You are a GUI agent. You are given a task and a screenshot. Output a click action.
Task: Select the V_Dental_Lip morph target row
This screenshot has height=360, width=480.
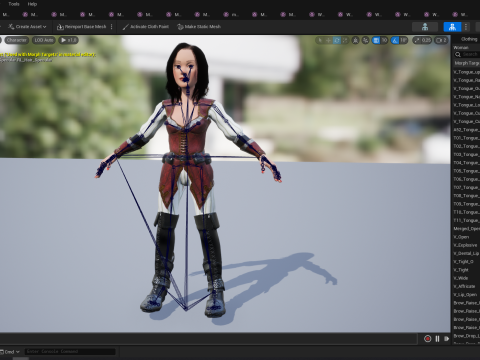pyautogui.click(x=466, y=253)
